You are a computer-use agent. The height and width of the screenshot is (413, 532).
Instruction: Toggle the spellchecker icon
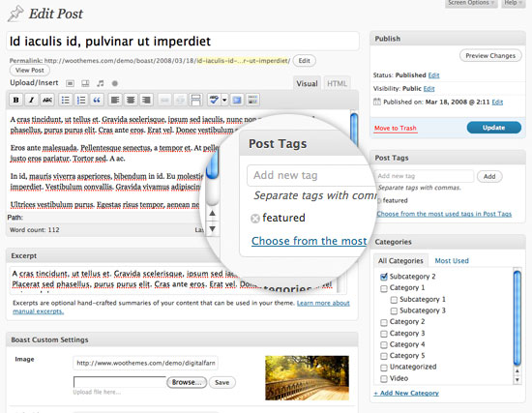pyautogui.click(x=214, y=100)
